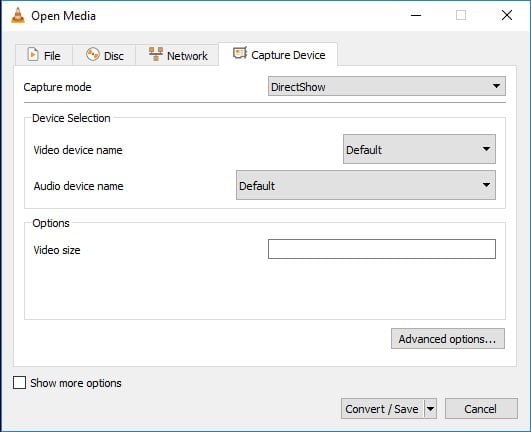This screenshot has width=531, height=432.
Task: Switch to the Network tab
Action: click(177, 55)
